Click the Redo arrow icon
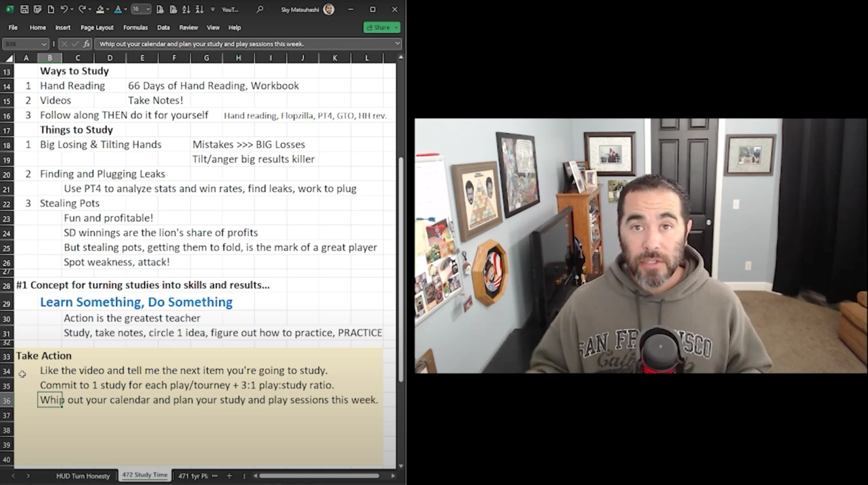 point(82,9)
